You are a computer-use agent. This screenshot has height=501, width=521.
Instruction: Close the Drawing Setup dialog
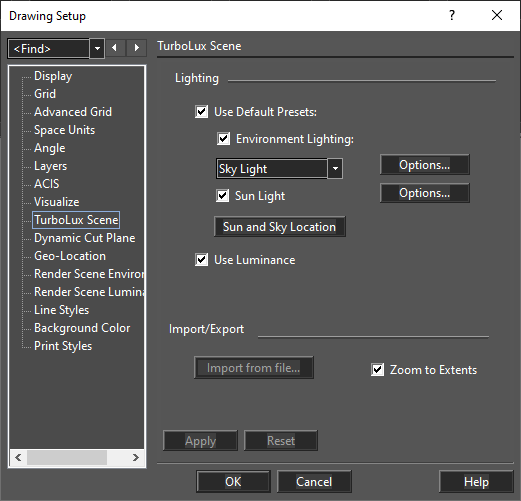(497, 15)
